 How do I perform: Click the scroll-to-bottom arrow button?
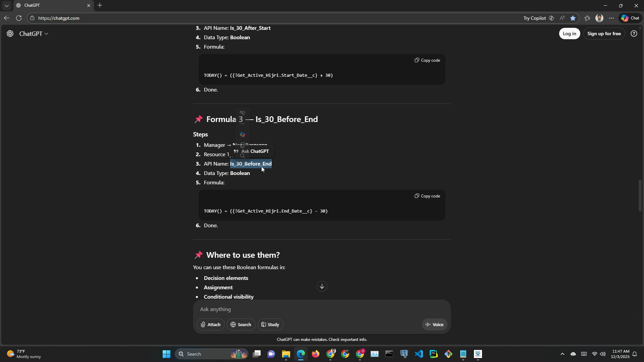tap(322, 287)
